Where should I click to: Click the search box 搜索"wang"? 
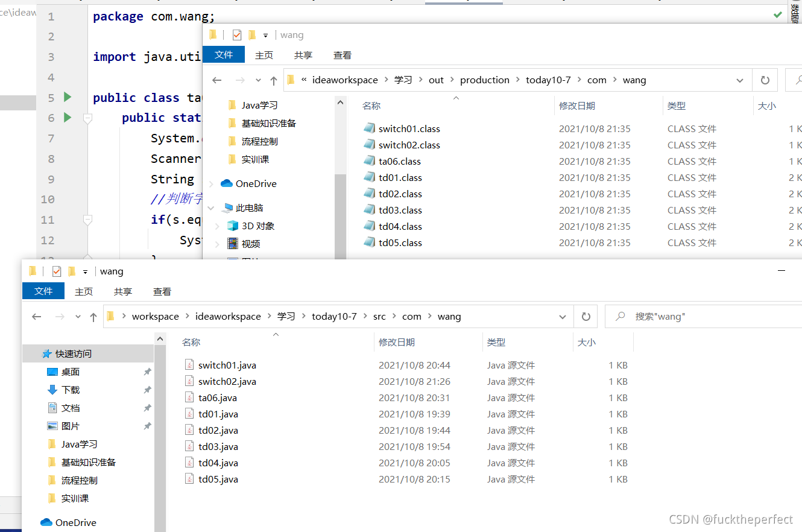703,317
